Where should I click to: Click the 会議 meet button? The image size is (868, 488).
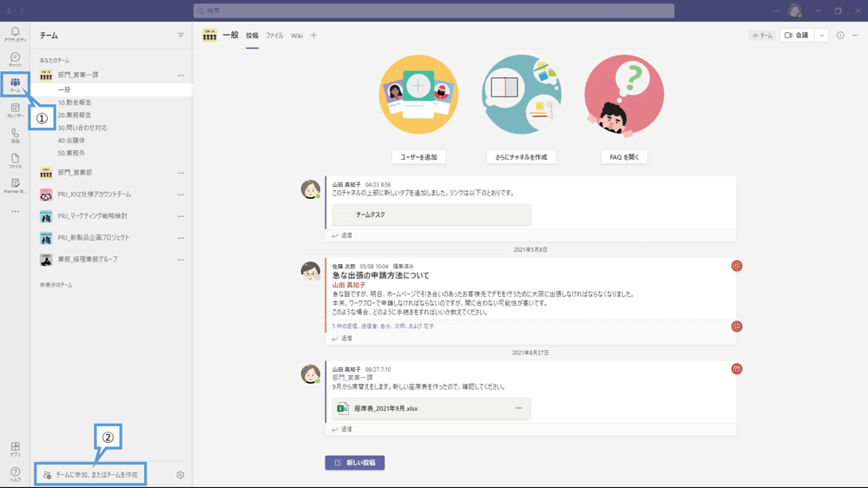797,36
